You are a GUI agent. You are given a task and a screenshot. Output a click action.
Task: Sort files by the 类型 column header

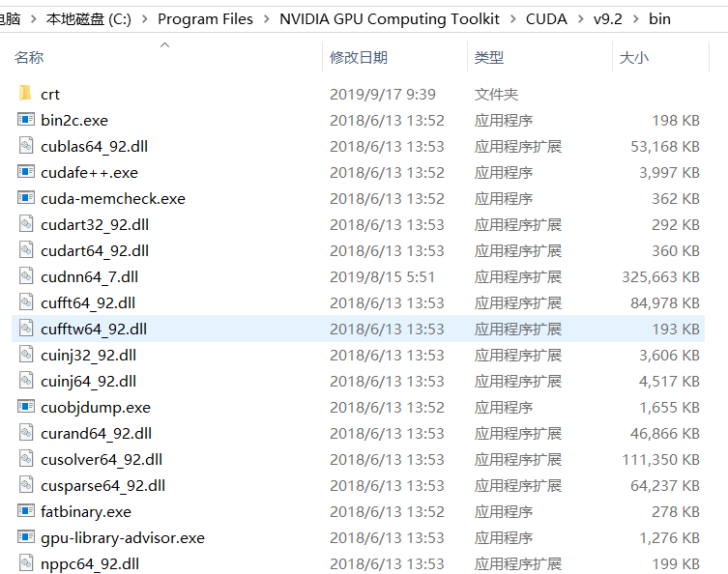point(489,58)
